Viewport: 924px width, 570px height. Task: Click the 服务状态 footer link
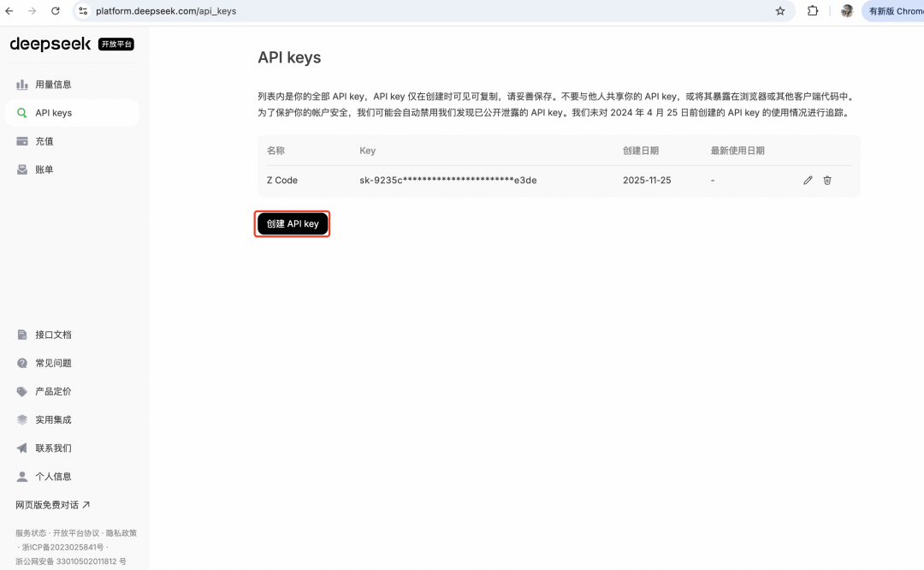point(31,533)
